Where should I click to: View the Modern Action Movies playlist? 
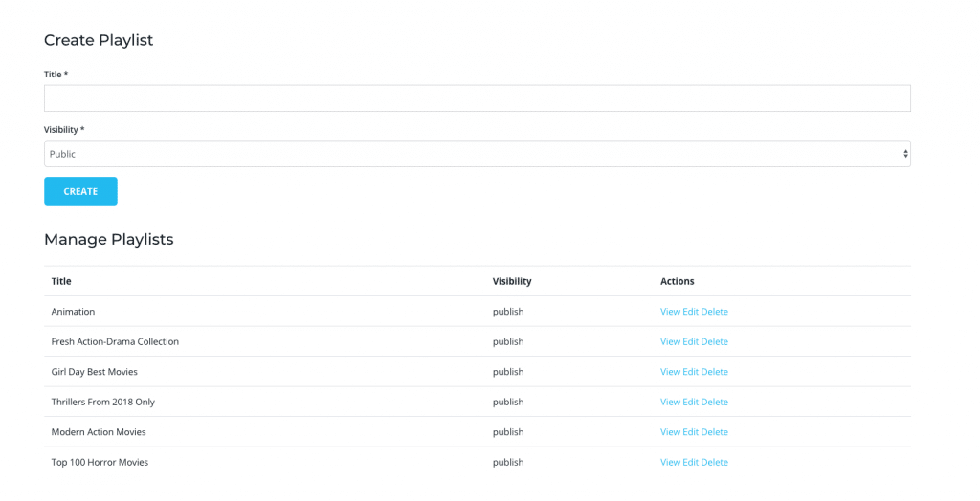click(670, 432)
